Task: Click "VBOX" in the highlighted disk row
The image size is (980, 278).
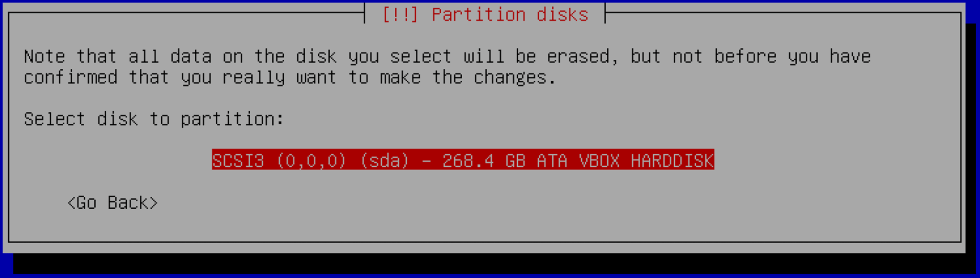Action: [599, 160]
